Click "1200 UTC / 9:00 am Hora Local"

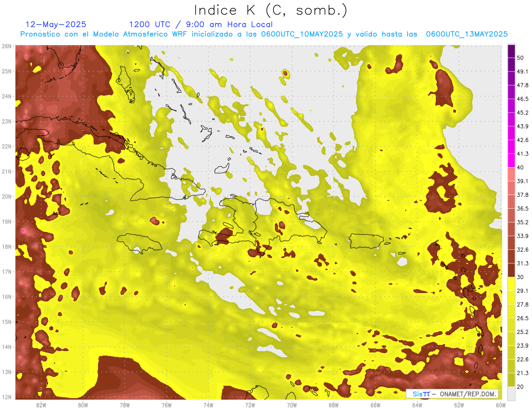pyautogui.click(x=201, y=24)
